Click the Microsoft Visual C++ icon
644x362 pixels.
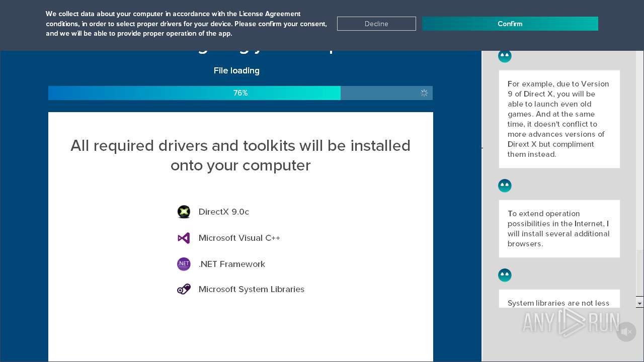click(x=184, y=238)
